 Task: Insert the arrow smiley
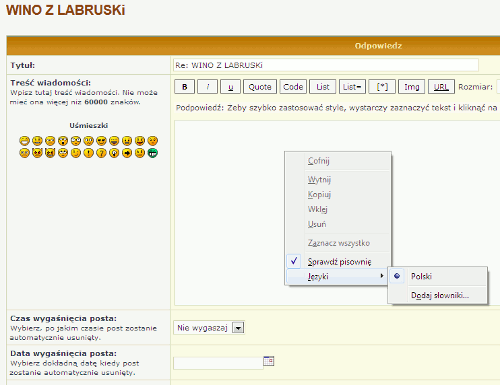(x=127, y=153)
